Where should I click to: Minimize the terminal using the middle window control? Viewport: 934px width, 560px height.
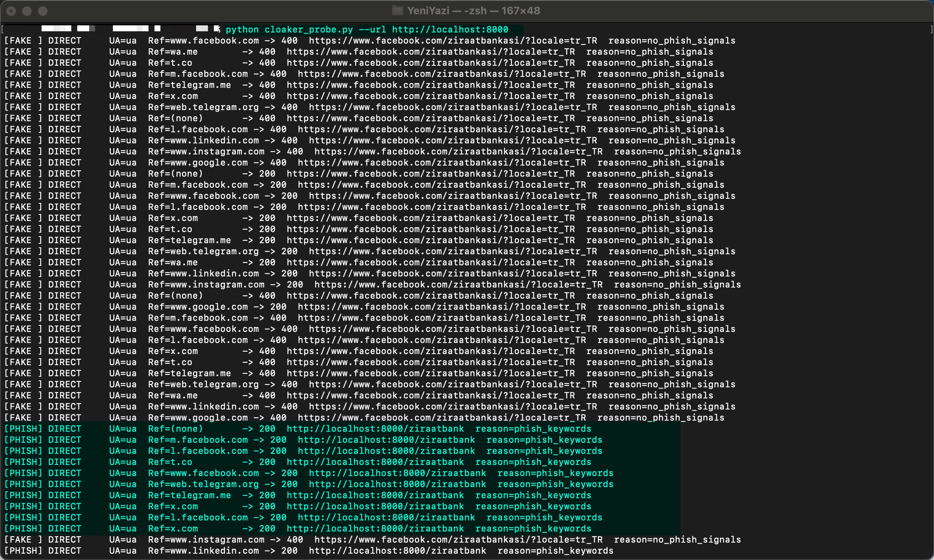click(27, 11)
